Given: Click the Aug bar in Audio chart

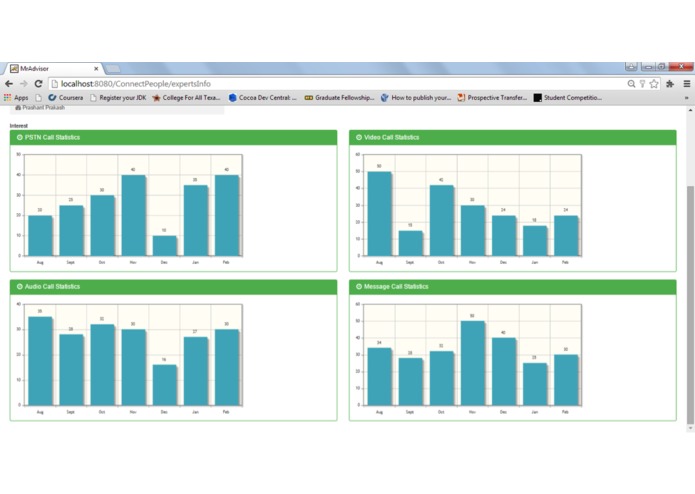Looking at the screenshot, I should tap(40, 361).
